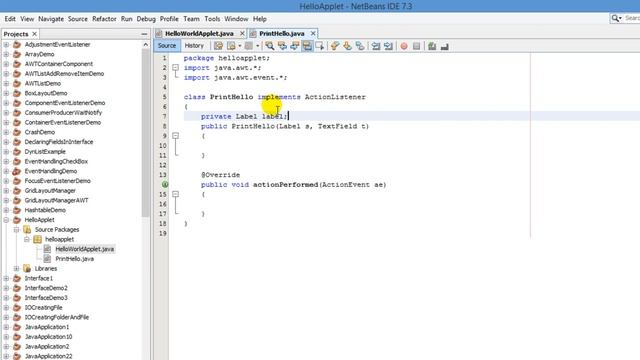Select the GridLayoutManagerAWT project
The height and width of the screenshot is (360, 640).
[56, 200]
